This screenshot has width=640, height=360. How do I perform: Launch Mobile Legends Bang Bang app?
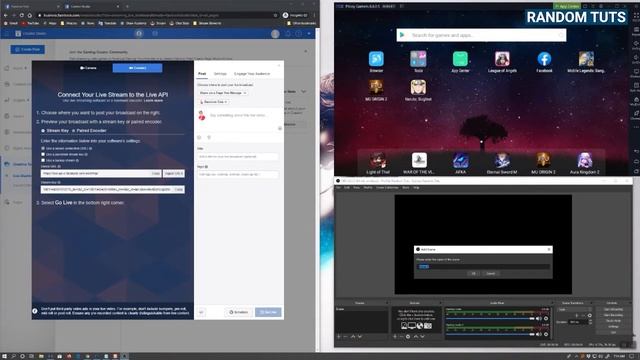[x=586, y=59]
